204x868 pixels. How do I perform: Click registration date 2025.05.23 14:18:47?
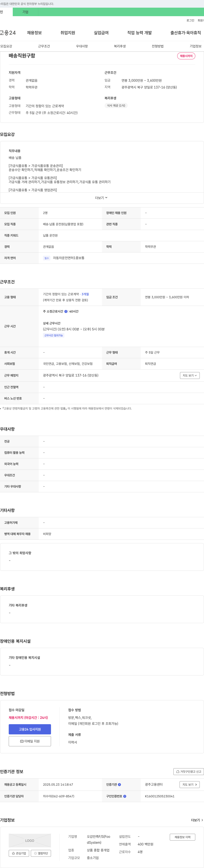(58, 784)
